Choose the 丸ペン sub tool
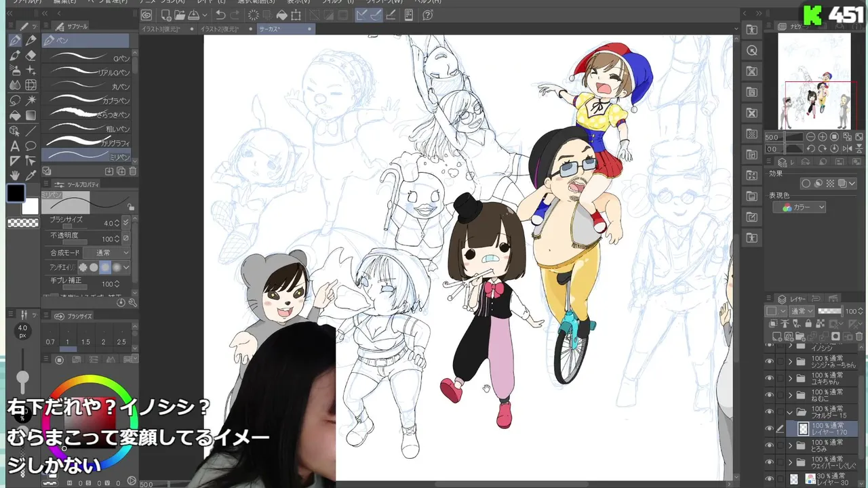 tap(86, 86)
